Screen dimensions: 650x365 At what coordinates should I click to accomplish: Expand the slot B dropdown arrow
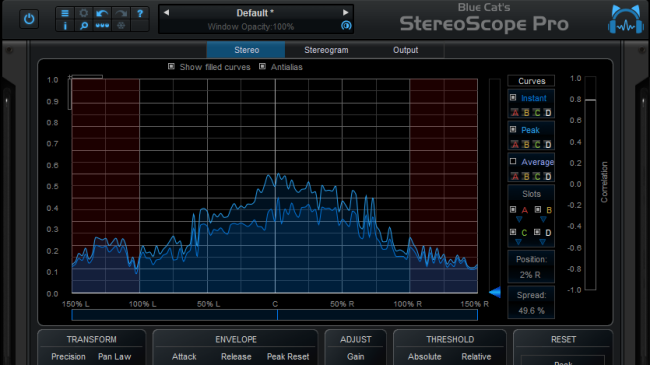543,219
